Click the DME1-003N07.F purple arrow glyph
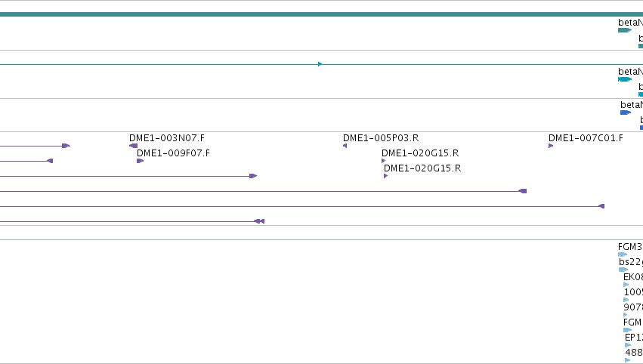The width and height of the screenshot is (643, 364). click(133, 146)
